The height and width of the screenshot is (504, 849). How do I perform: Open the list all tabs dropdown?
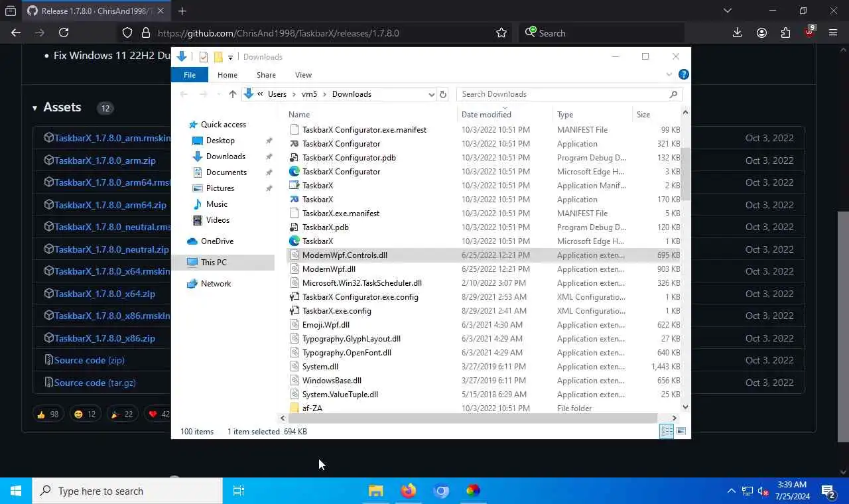pos(728,11)
